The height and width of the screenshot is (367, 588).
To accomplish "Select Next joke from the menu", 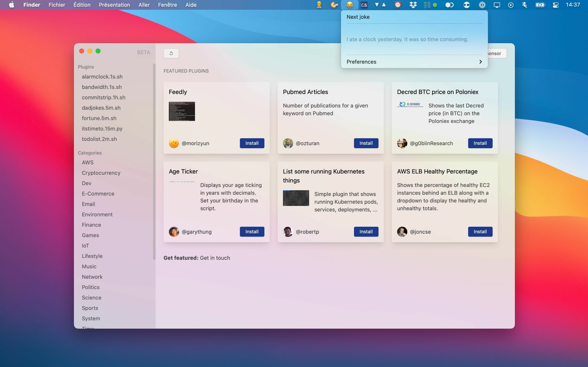I will 358,17.
